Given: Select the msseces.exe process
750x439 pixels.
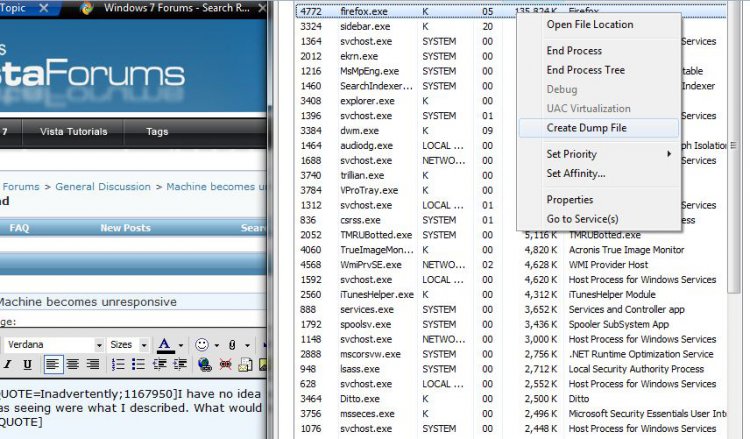Looking at the screenshot, I should 367,414.
